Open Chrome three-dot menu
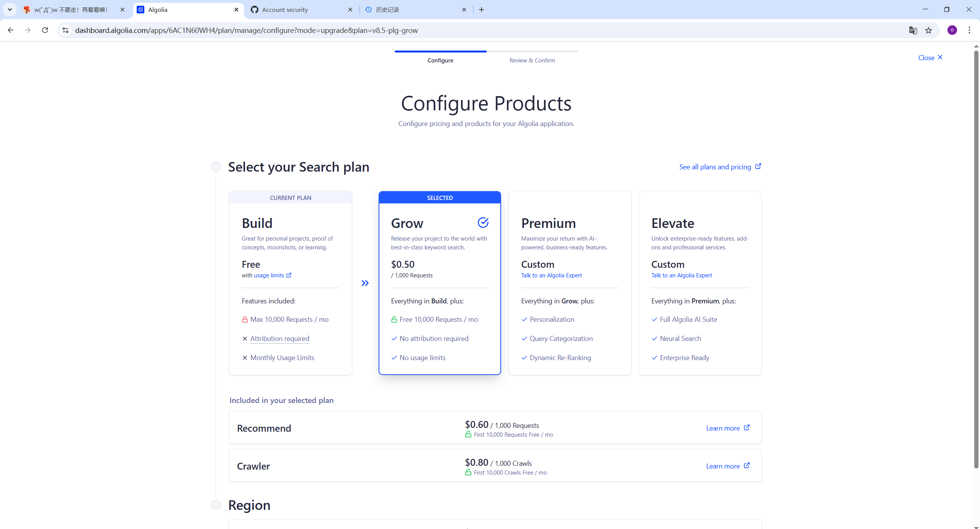 point(969,30)
